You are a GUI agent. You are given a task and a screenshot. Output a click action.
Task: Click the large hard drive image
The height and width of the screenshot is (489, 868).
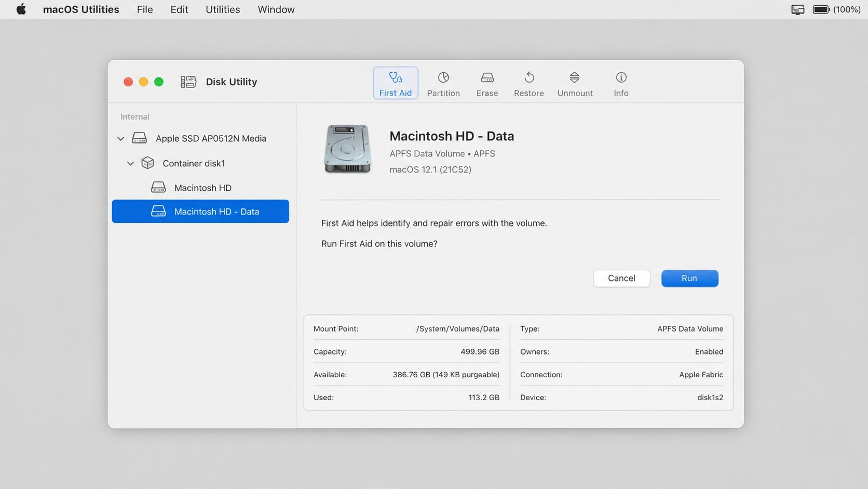(347, 149)
